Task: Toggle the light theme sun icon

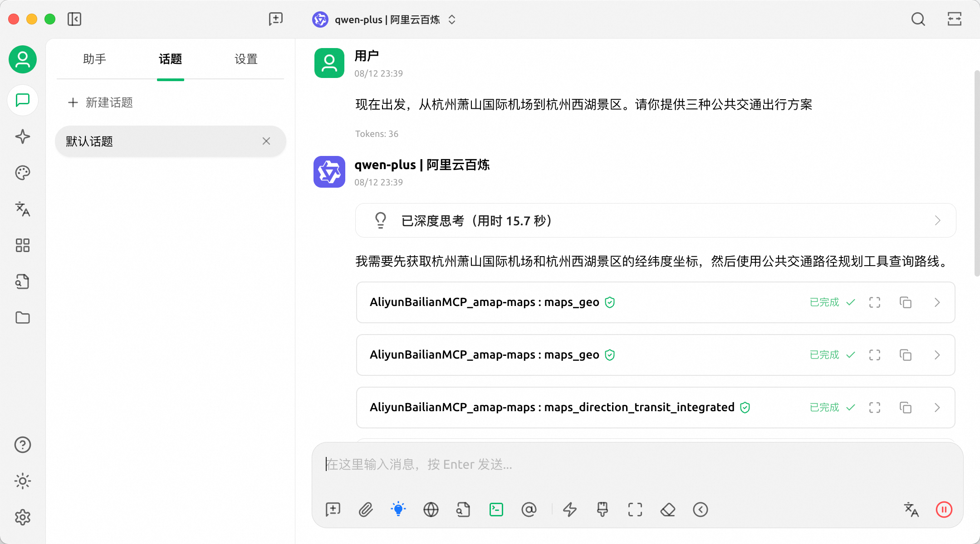Action: 23,481
